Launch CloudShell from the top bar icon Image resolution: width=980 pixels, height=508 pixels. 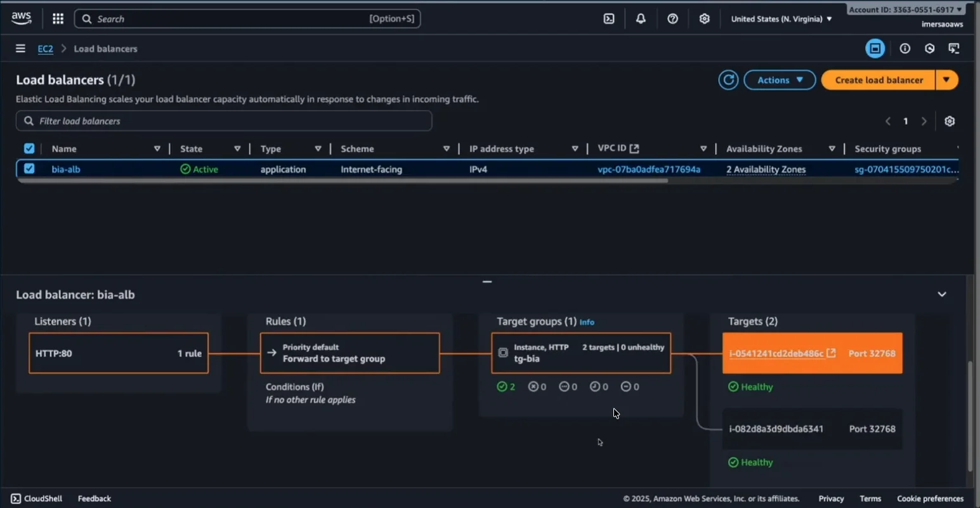(x=609, y=19)
